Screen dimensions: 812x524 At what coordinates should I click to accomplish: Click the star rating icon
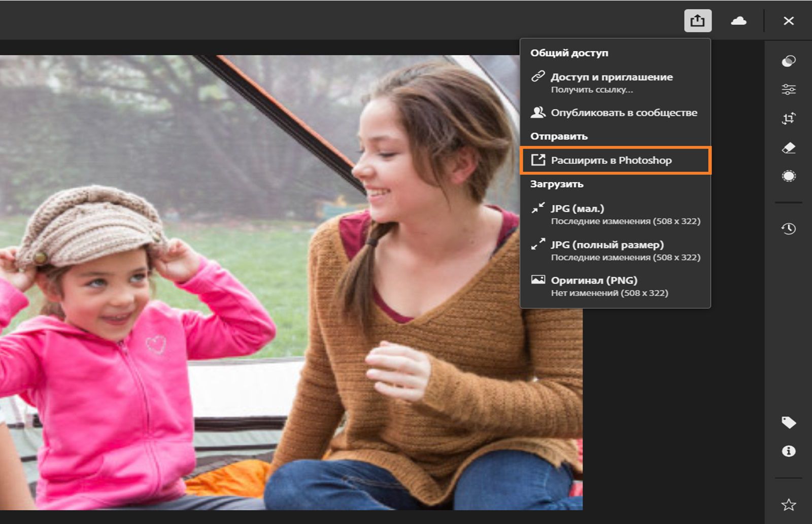788,505
